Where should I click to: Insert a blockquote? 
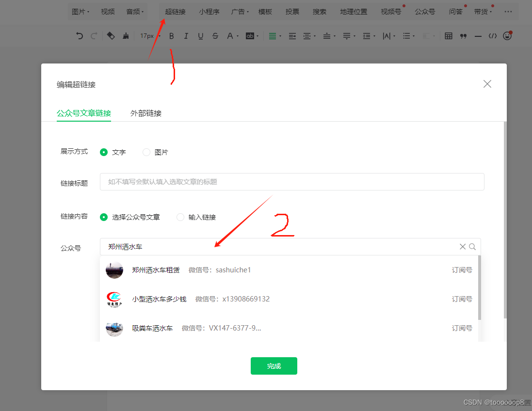pos(463,36)
